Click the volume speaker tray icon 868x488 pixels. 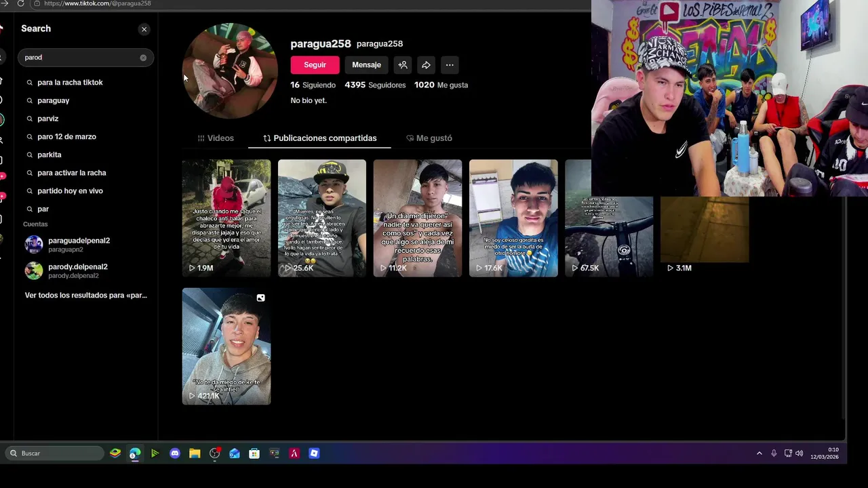(800, 453)
